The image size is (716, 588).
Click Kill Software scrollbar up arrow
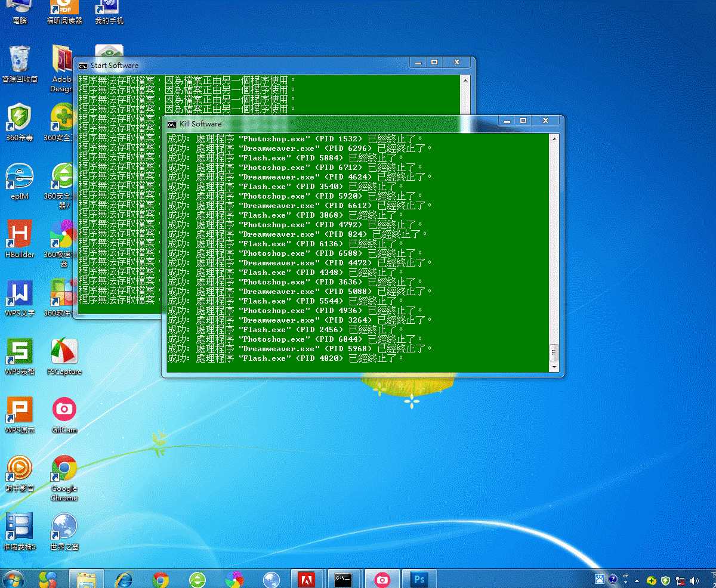pyautogui.click(x=554, y=138)
